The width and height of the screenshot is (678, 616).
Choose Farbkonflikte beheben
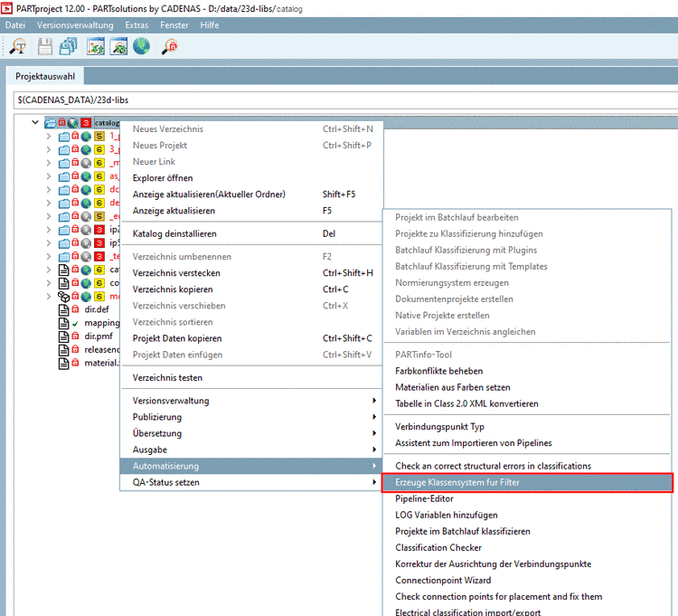527,371
